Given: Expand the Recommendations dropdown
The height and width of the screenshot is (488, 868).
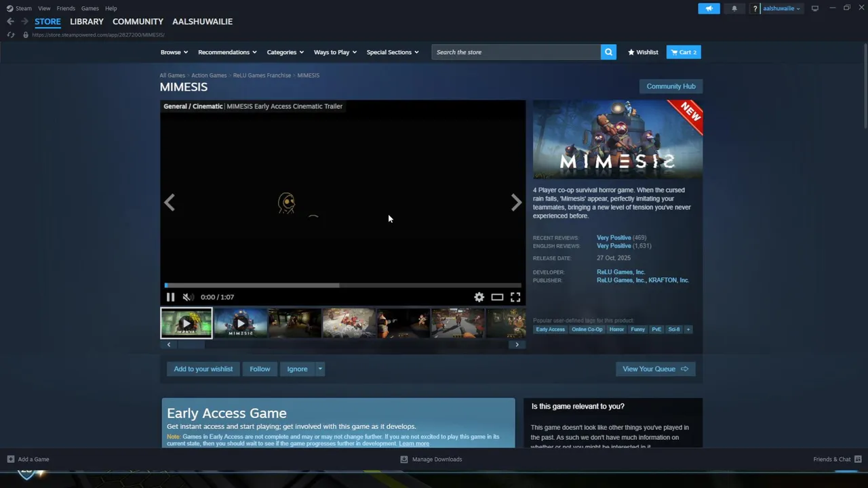Looking at the screenshot, I should pos(227,52).
